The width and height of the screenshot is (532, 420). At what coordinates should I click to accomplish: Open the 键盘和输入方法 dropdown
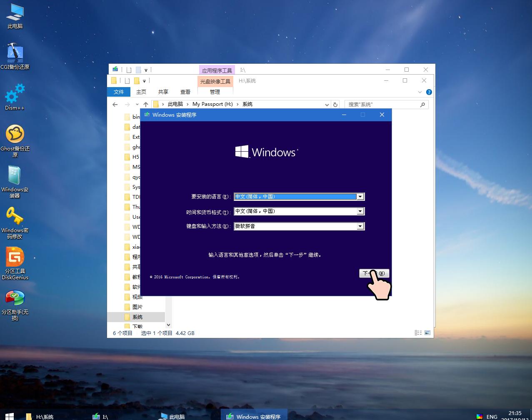pyautogui.click(x=360, y=226)
